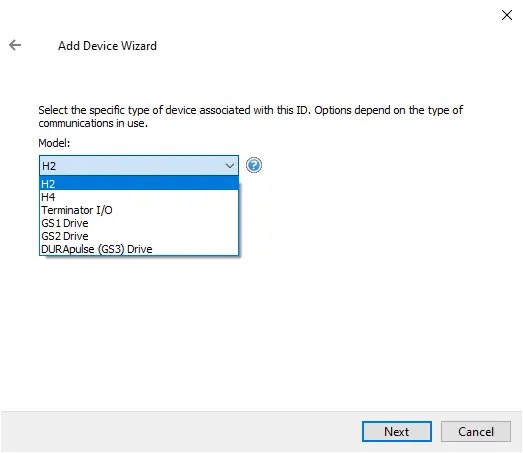Choose H4 from the model list
The image size is (523, 453).
(x=139, y=197)
